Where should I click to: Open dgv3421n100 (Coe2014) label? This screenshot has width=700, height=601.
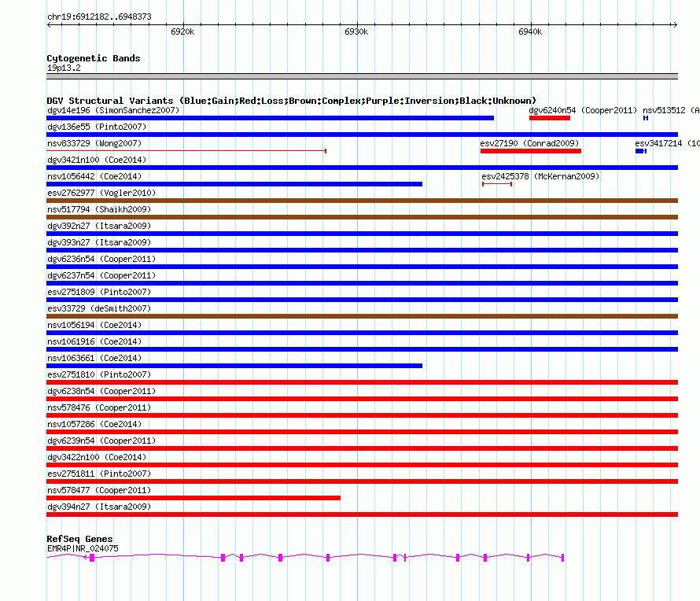coord(97,160)
